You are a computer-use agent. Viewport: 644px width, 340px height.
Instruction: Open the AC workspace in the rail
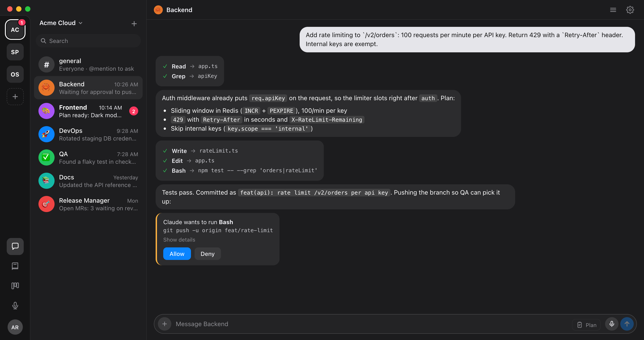click(15, 30)
